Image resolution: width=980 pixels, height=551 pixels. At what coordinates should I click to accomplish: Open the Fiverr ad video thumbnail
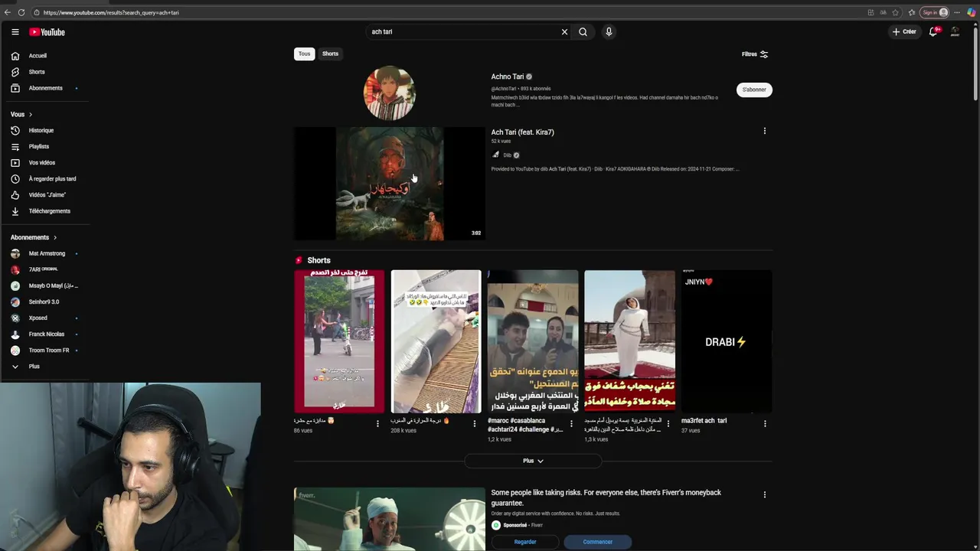tap(390, 519)
